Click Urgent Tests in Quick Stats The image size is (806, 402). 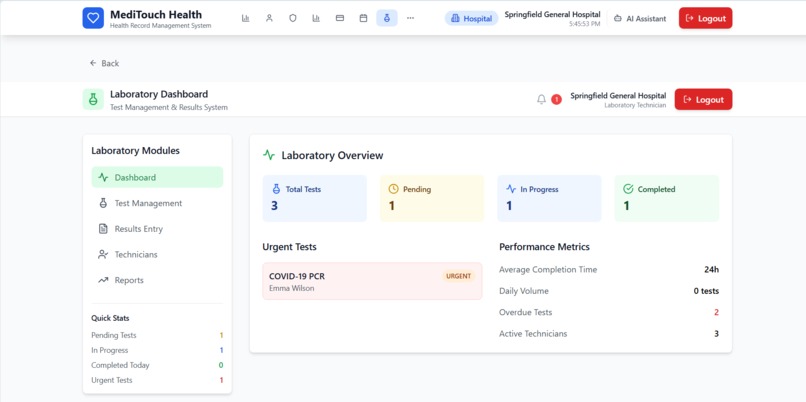[157, 380]
